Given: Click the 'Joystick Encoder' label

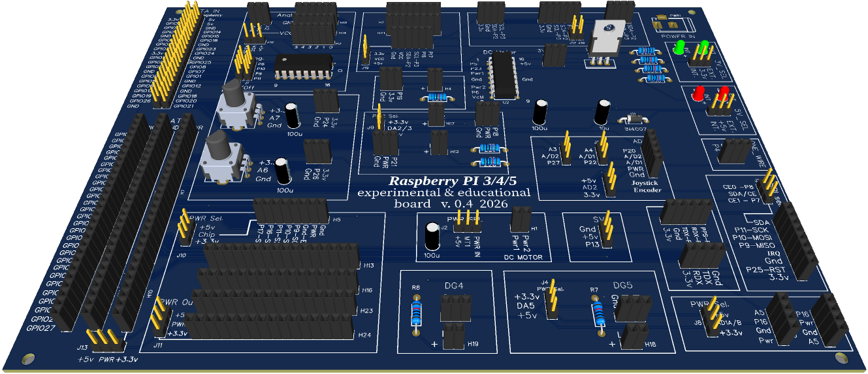Looking at the screenshot, I should click(647, 186).
